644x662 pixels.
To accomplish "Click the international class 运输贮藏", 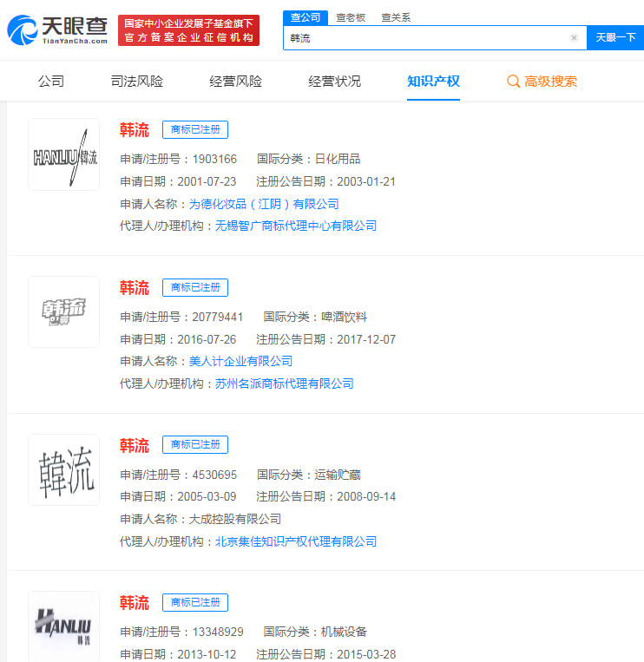I will (338, 475).
